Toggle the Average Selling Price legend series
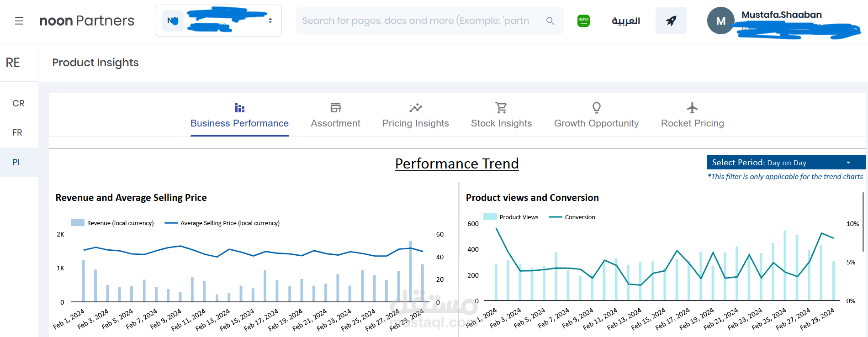868x337 pixels. coord(222,223)
